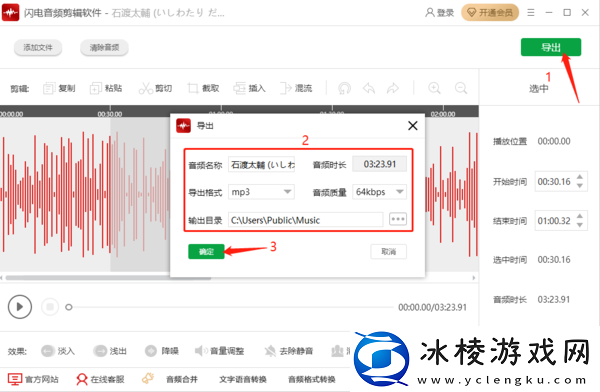Click the browse ... button for output directory
The image size is (600, 392).
[398, 219]
